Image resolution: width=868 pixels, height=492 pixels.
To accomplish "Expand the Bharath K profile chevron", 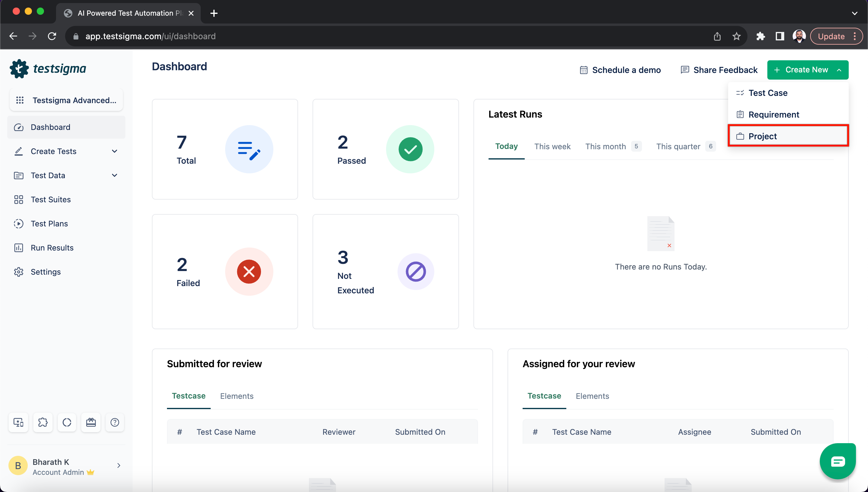I will click(118, 465).
